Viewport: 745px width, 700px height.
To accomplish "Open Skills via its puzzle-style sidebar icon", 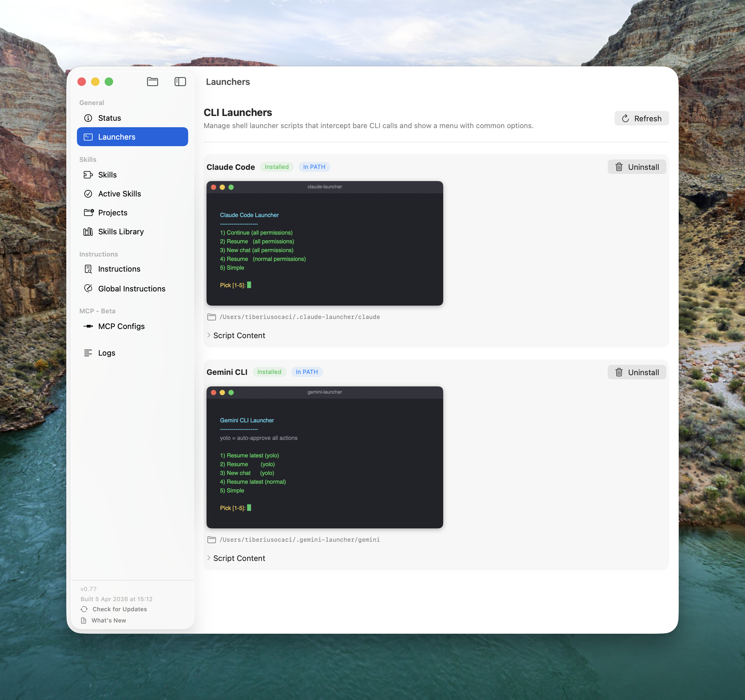I will coord(88,175).
